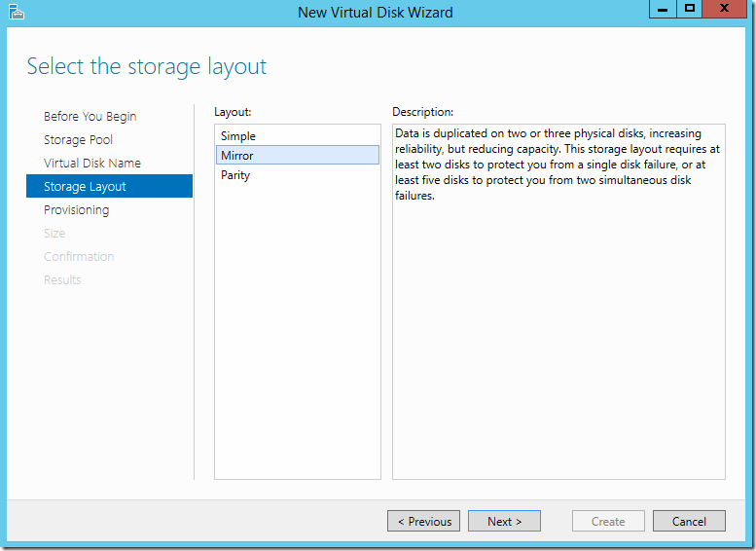Maximize the wizard window
This screenshot has width=756, height=551.
pyautogui.click(x=690, y=9)
